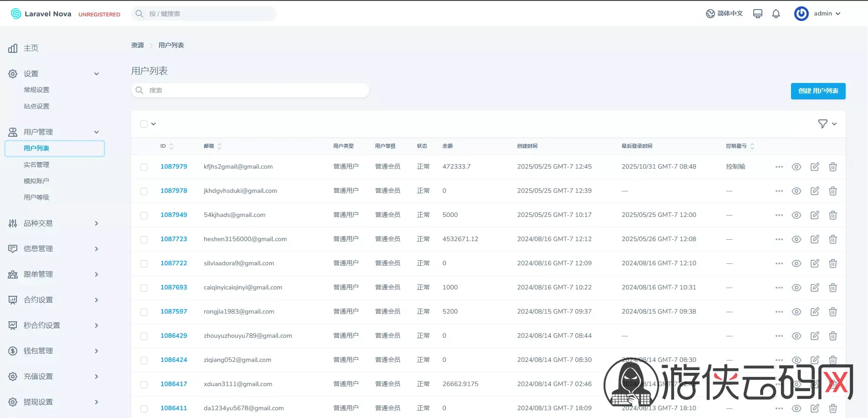View user 1087723 via eye icon
The height and width of the screenshot is (418, 868).
(x=797, y=239)
